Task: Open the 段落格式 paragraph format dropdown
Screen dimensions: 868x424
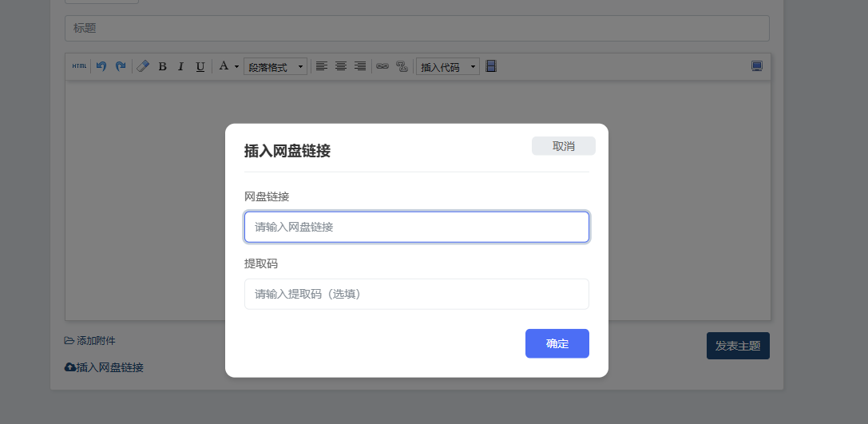Action: click(275, 67)
